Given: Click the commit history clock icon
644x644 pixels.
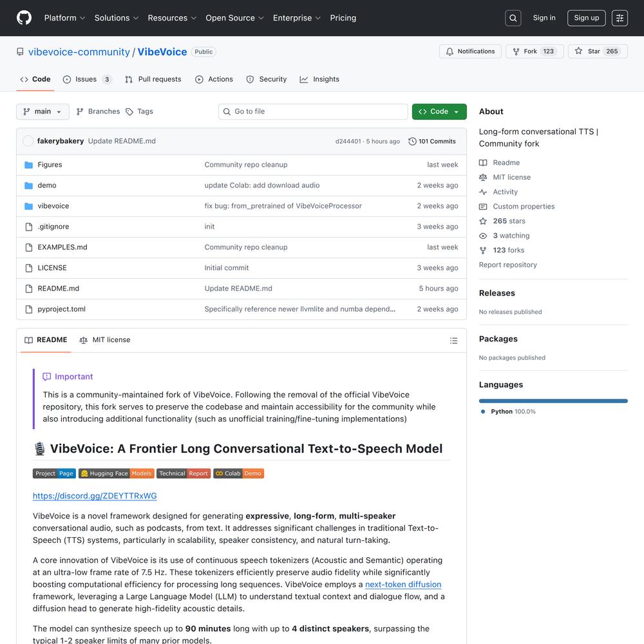Looking at the screenshot, I should (x=412, y=142).
